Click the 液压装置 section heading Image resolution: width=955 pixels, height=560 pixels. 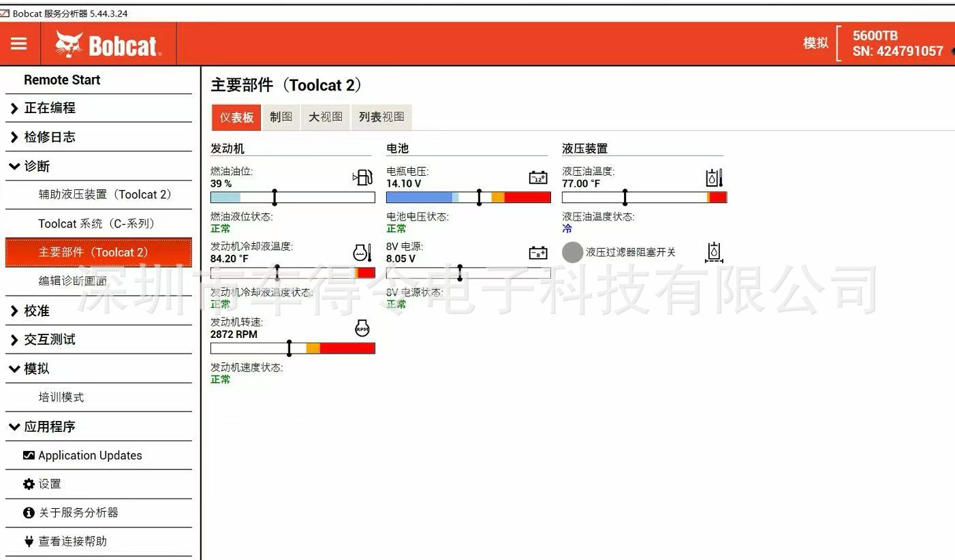tap(584, 148)
